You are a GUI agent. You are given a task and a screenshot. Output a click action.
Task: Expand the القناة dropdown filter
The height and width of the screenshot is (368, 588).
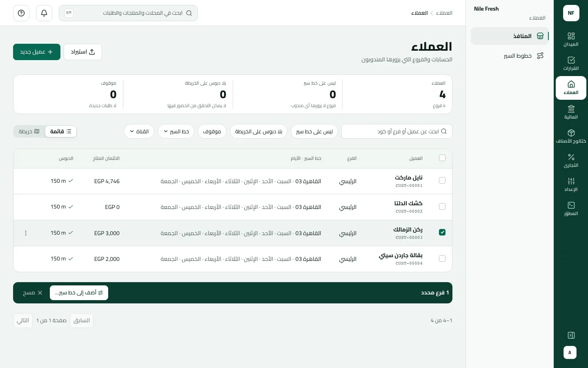tap(139, 131)
